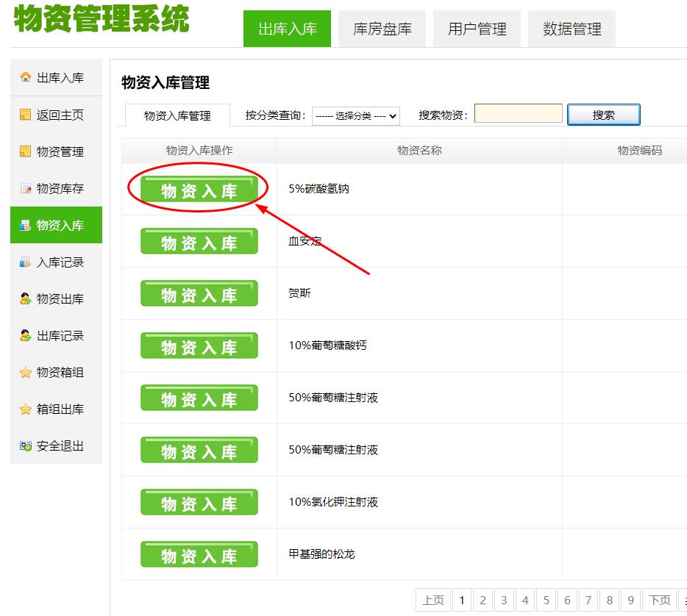Click the icon next to 物资库存
687x616 pixels.
click(26, 189)
